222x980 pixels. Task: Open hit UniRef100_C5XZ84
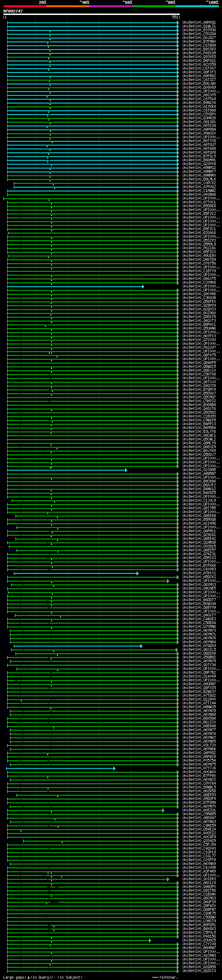199,34
